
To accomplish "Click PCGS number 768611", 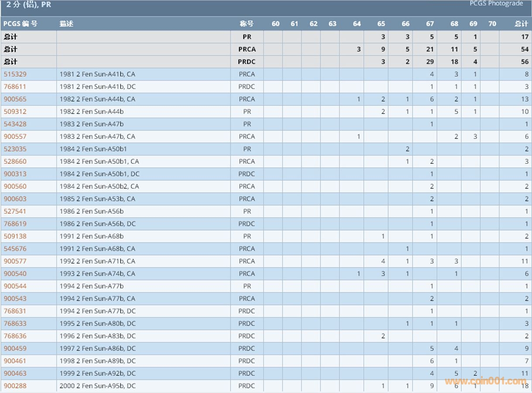I will pos(15,87).
